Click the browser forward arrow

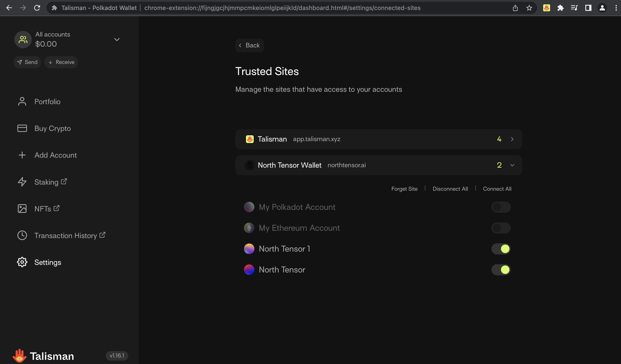click(x=23, y=8)
